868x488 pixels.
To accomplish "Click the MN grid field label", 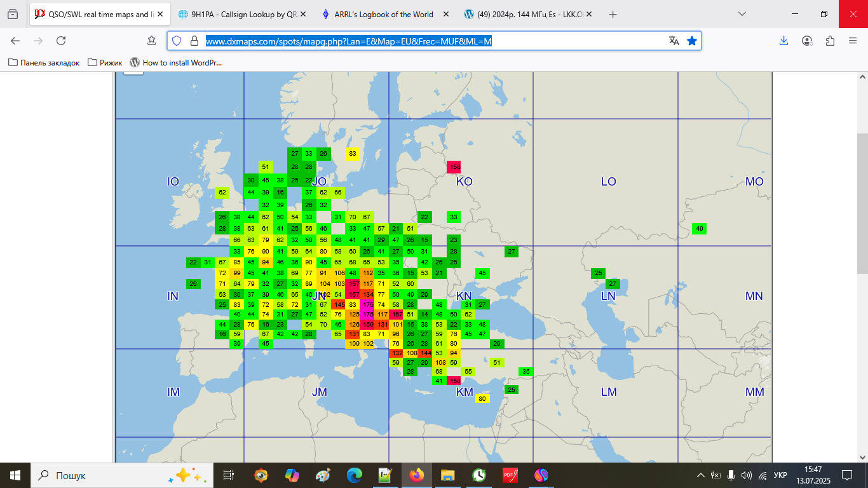I will (754, 296).
